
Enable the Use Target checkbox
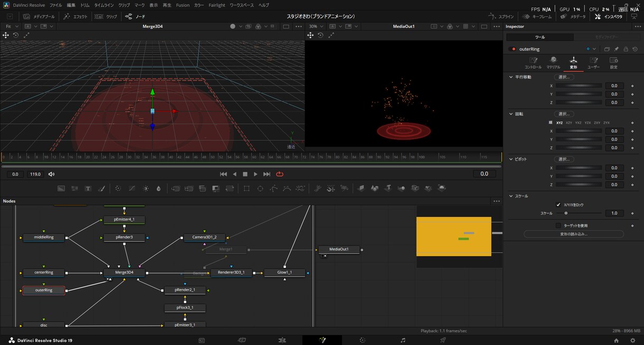tap(558, 225)
